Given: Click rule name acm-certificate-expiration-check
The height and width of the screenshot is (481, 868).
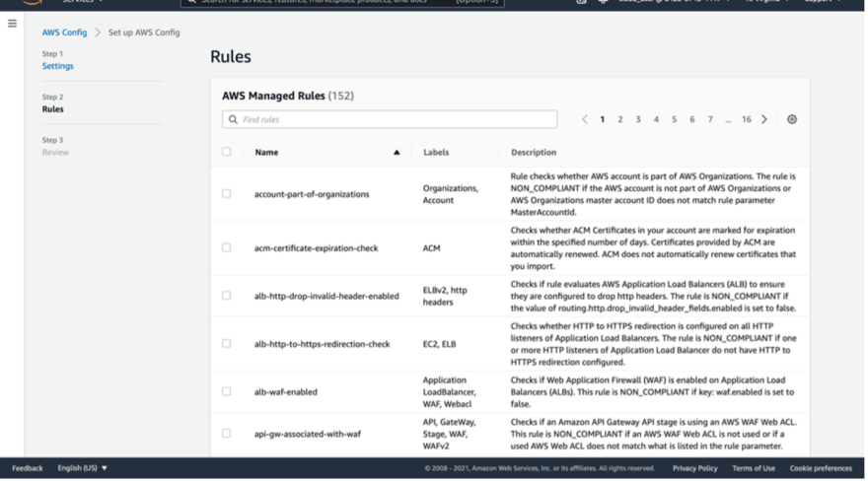Looking at the screenshot, I should point(316,248).
